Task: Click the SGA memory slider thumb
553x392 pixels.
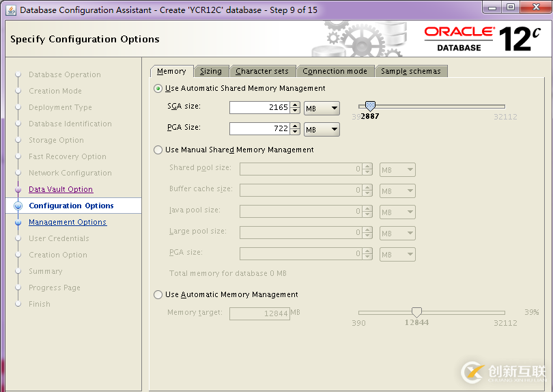Action: 370,106
